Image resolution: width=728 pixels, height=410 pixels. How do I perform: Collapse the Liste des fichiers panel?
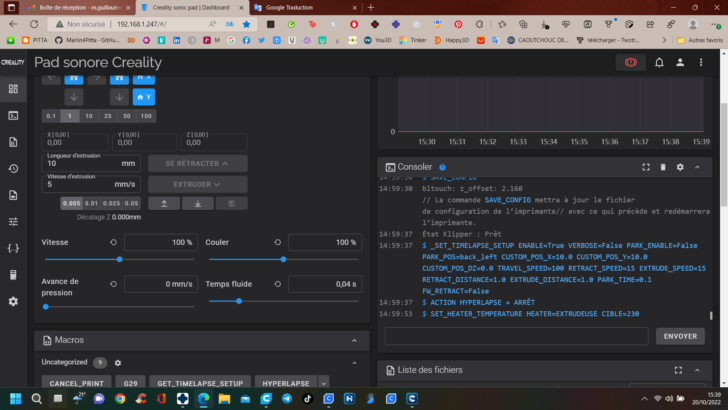click(x=698, y=371)
